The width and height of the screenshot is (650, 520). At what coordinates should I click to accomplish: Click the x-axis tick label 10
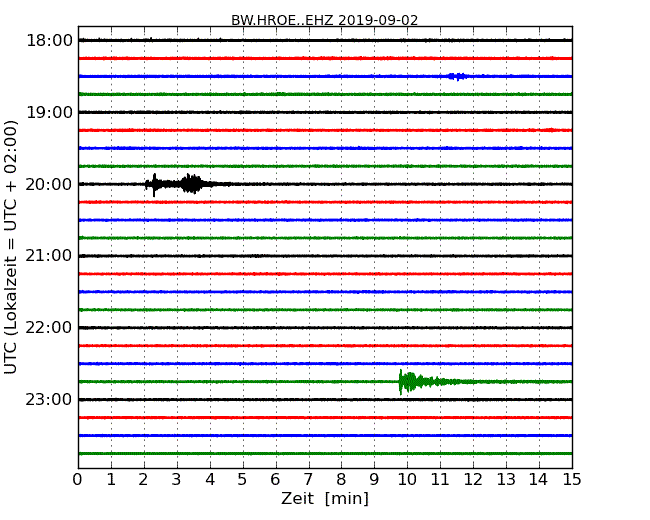pos(407,479)
